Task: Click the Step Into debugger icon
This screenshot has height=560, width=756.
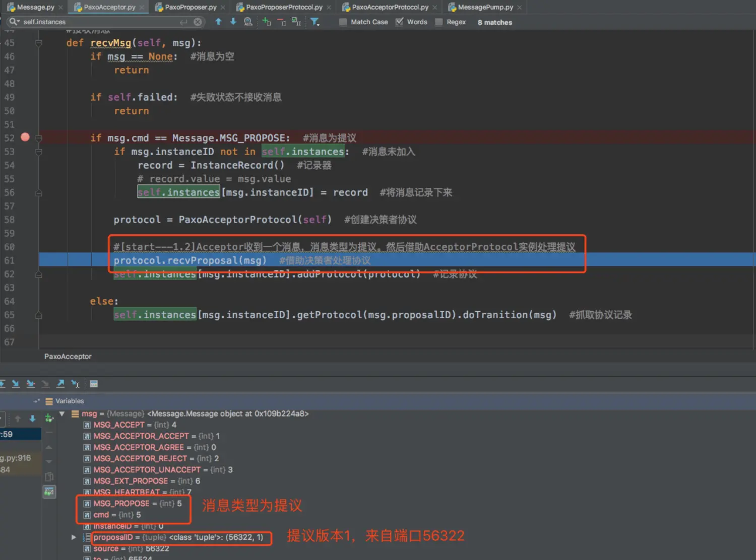Action: [16, 384]
